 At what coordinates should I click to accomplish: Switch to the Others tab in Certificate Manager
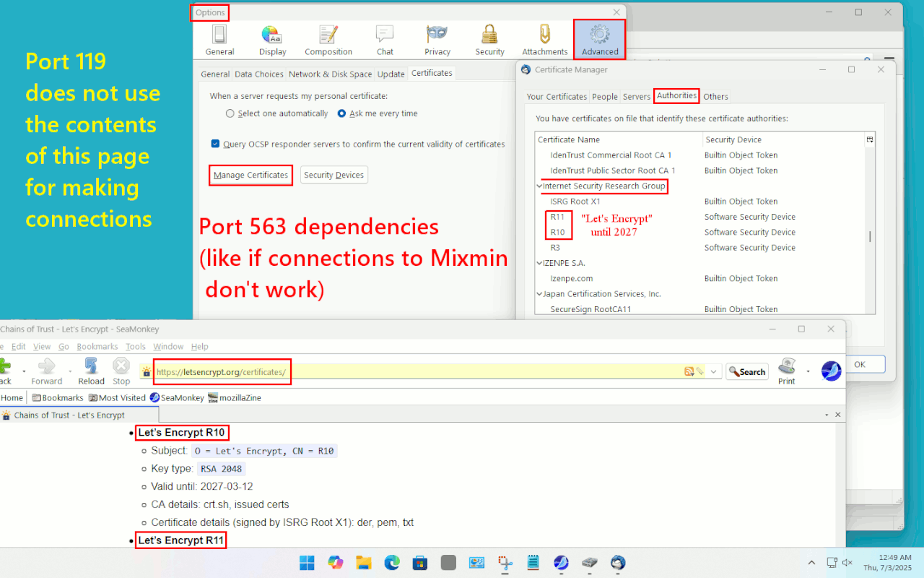[x=715, y=97]
